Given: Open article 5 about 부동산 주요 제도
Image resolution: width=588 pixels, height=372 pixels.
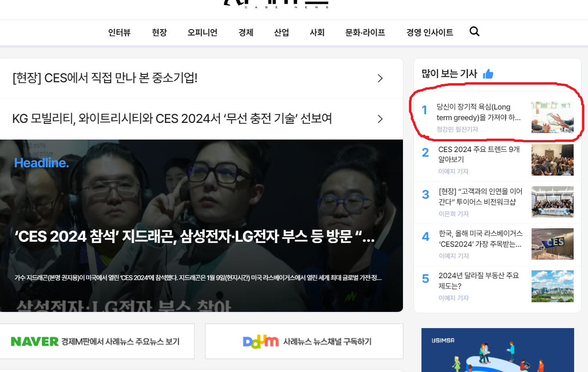Looking at the screenshot, I should click(480, 281).
